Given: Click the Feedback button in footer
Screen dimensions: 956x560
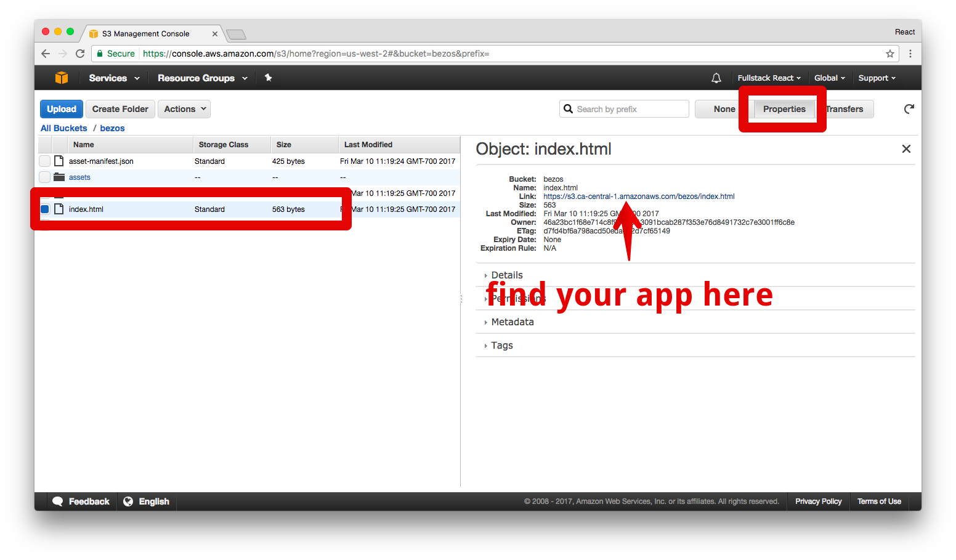Looking at the screenshot, I should click(81, 501).
